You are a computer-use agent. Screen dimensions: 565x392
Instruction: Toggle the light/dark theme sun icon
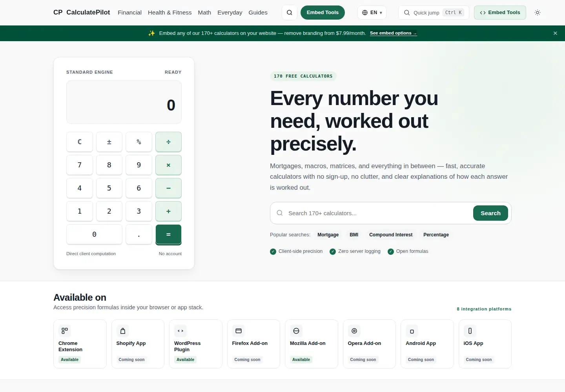click(x=538, y=13)
